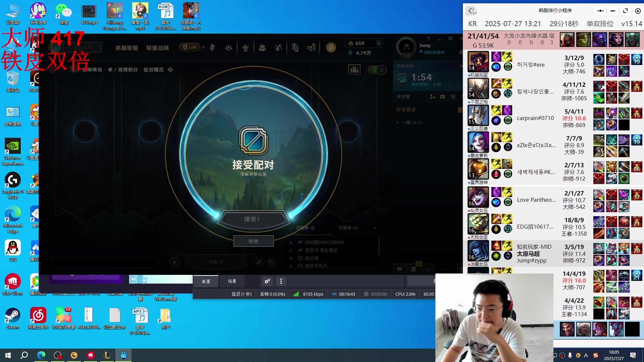644x362 pixels.
Task: Open the chat bubble icon at the client bottom
Action: 399,269
